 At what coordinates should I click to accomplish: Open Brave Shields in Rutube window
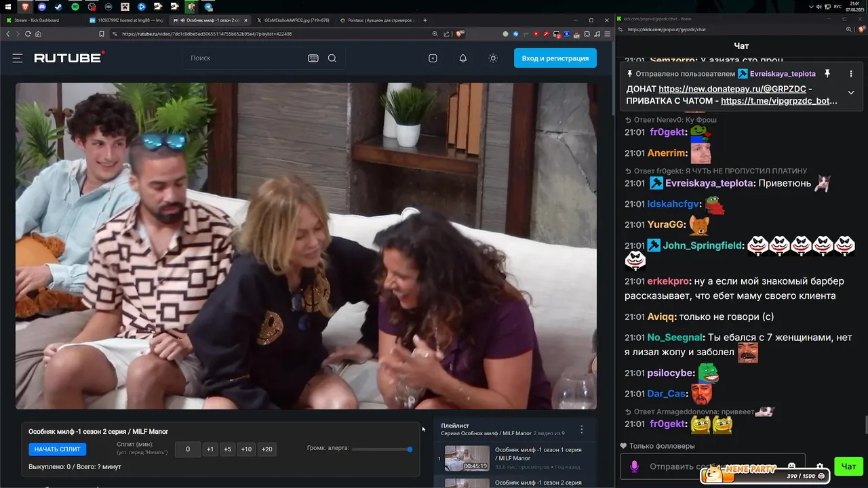460,34
